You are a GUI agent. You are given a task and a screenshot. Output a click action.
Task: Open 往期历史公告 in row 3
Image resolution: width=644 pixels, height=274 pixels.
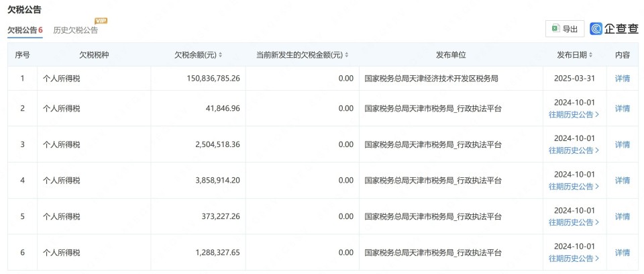[x=574, y=150]
